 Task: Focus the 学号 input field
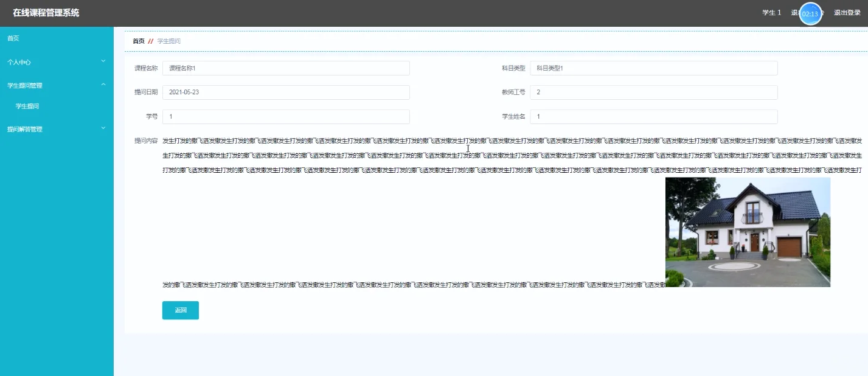tap(286, 116)
